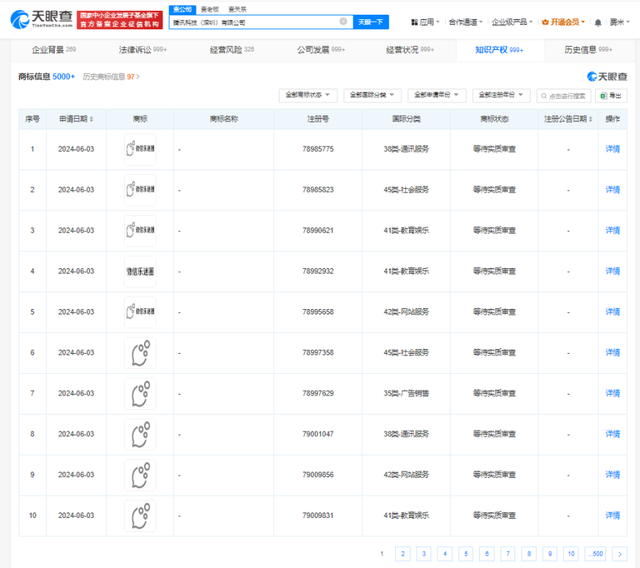Click the red 官方备案企业征信机构 banner

[x=120, y=20]
